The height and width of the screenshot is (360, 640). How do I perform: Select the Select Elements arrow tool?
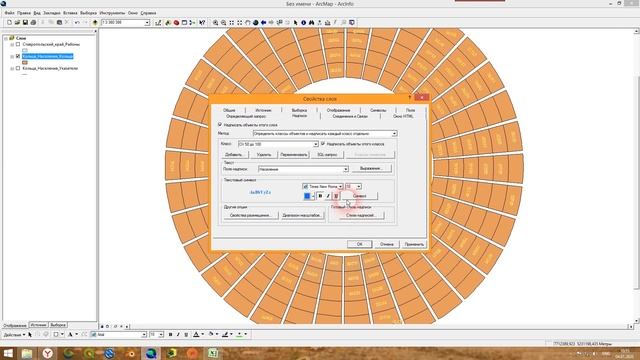click(x=296, y=23)
